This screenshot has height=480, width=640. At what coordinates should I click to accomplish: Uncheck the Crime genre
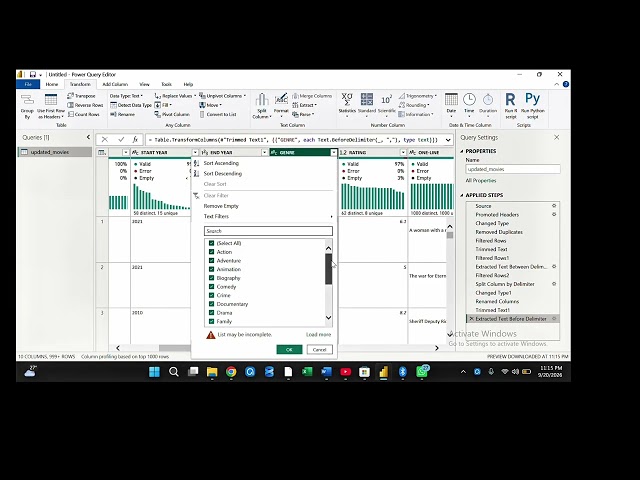pyautogui.click(x=211, y=295)
